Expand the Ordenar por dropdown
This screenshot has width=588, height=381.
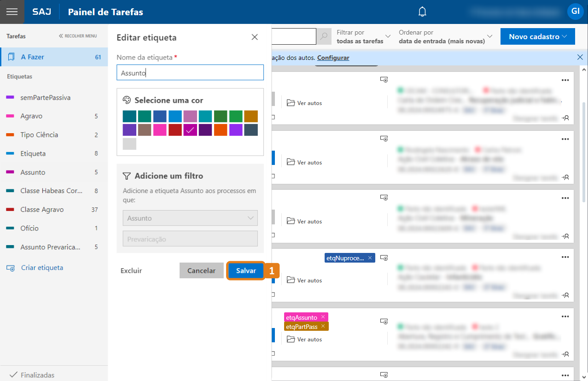pyautogui.click(x=445, y=36)
